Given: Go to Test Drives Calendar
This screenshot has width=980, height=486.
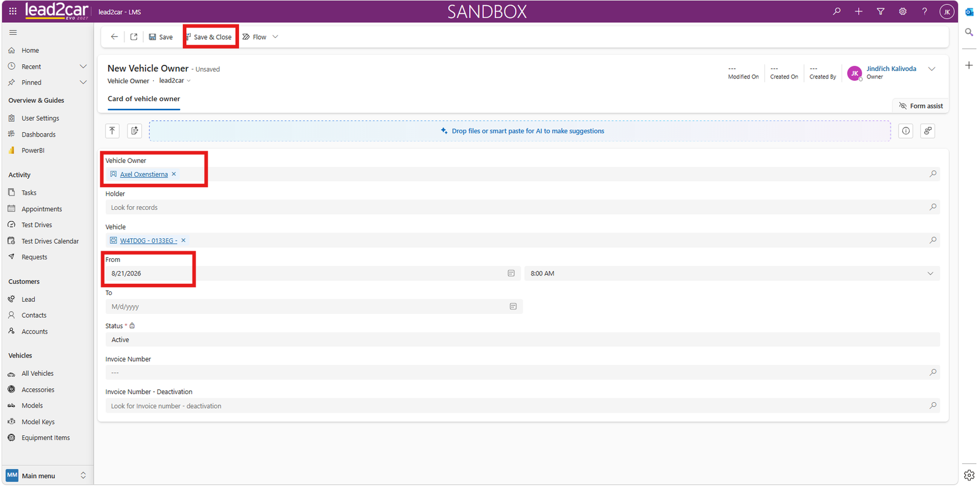Looking at the screenshot, I should (50, 241).
